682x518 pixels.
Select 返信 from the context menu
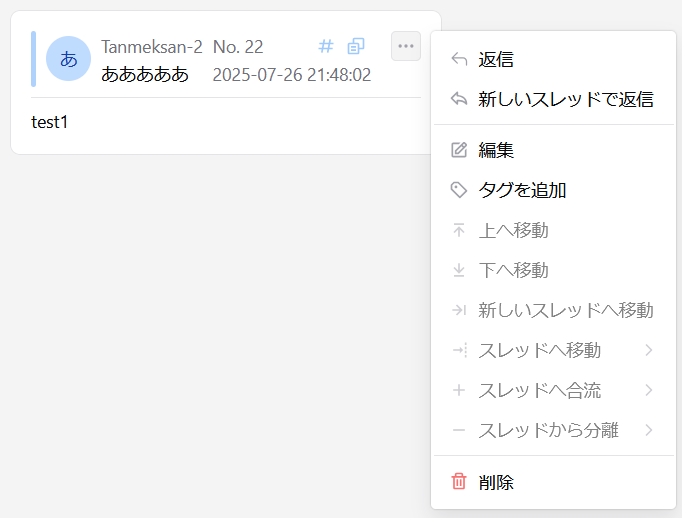[x=496, y=60]
